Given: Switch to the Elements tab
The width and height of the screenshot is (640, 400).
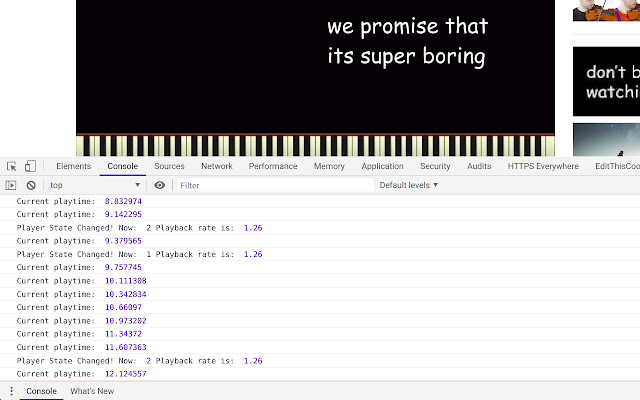Looking at the screenshot, I should click(x=73, y=167).
